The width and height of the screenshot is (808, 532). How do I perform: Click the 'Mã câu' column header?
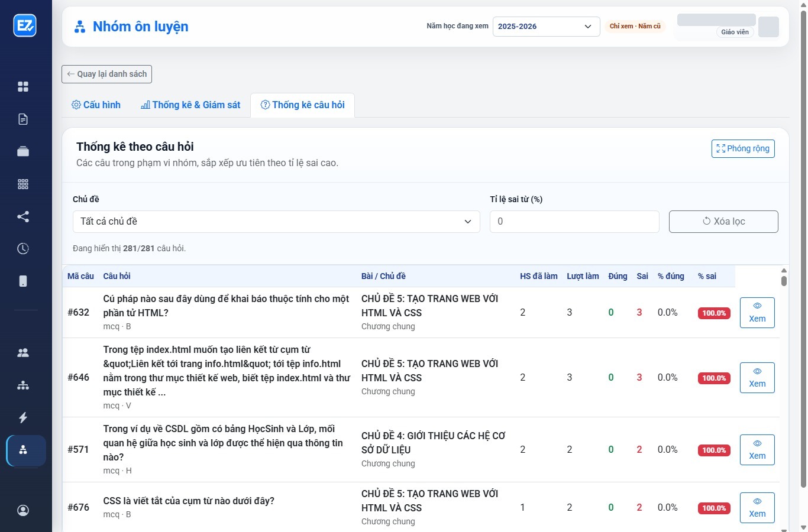(x=80, y=276)
